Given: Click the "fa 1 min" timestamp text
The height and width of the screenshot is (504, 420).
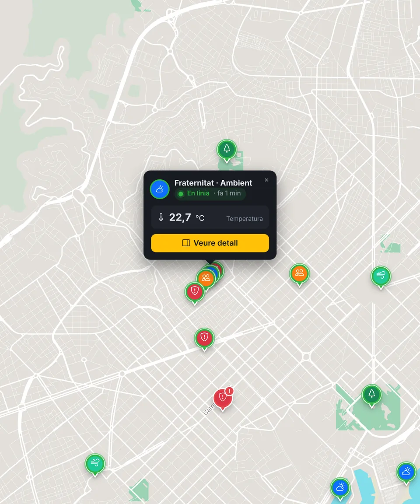Looking at the screenshot, I should pyautogui.click(x=229, y=193).
